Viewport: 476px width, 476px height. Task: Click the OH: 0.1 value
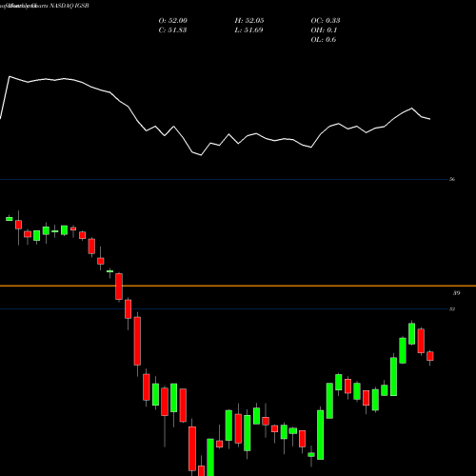(324, 30)
